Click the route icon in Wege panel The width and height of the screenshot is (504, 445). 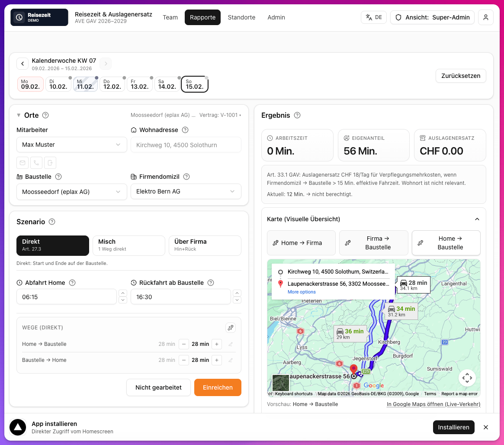coord(231,328)
